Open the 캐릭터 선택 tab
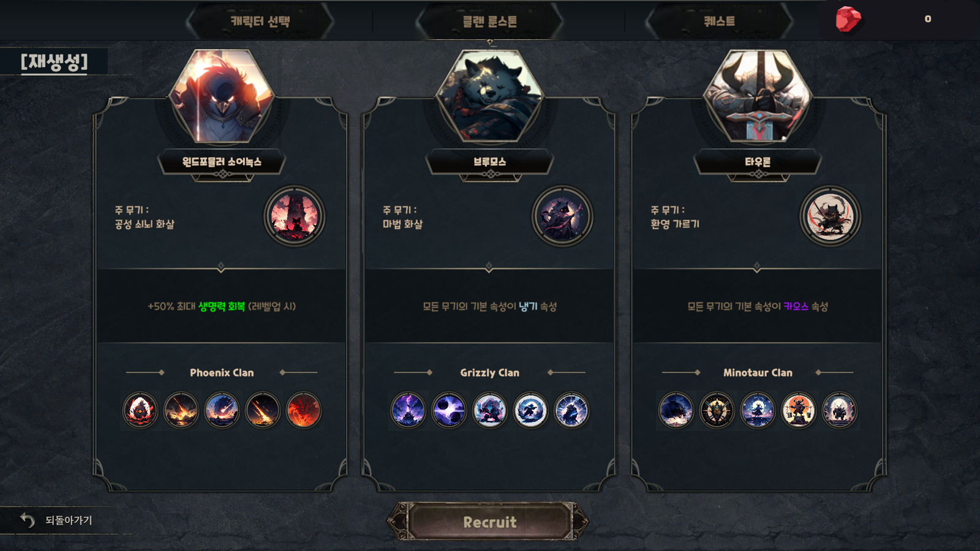 (x=260, y=21)
